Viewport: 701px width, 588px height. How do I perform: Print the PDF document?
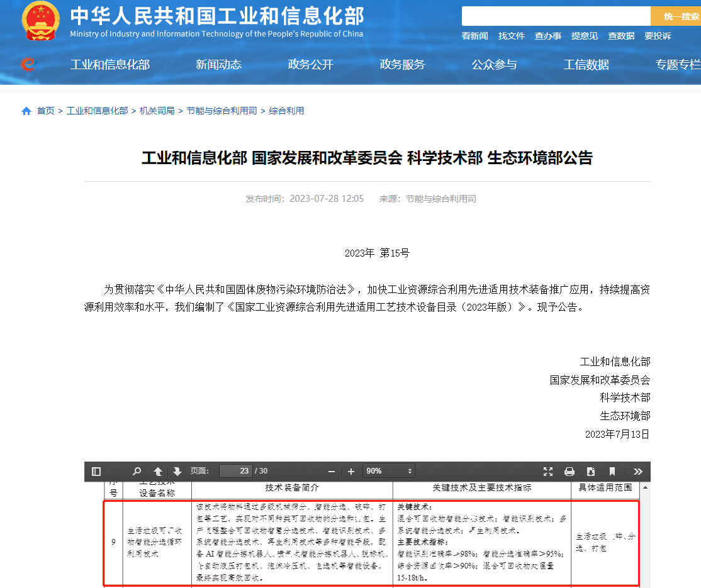[569, 472]
